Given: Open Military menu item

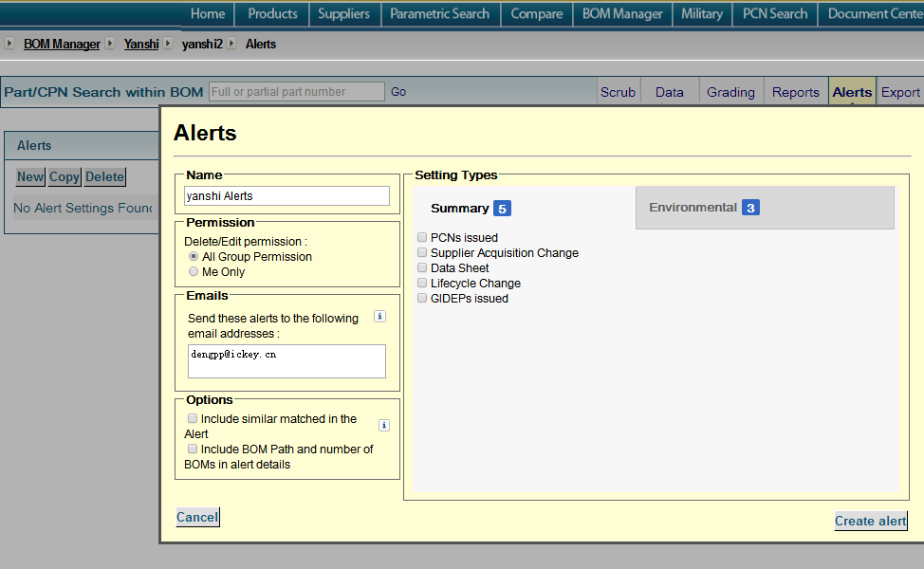Looking at the screenshot, I should coord(702,13).
